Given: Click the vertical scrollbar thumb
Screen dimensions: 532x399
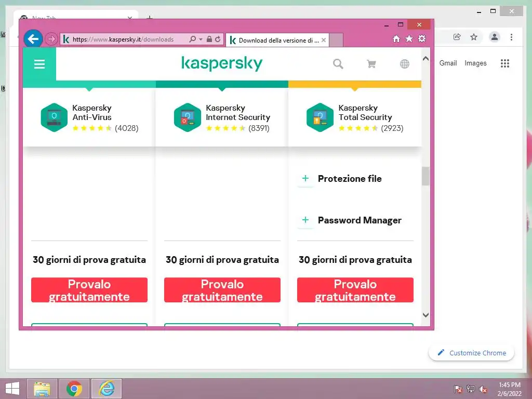Looking at the screenshot, I should [425, 177].
